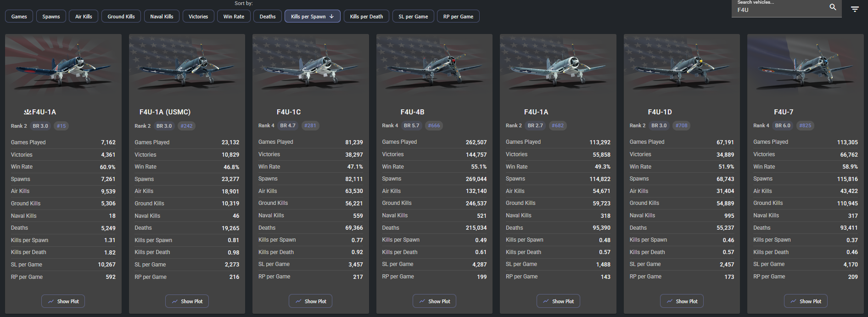Show plot for Japanese F4U-1A card
The image size is (868, 317).
point(63,301)
